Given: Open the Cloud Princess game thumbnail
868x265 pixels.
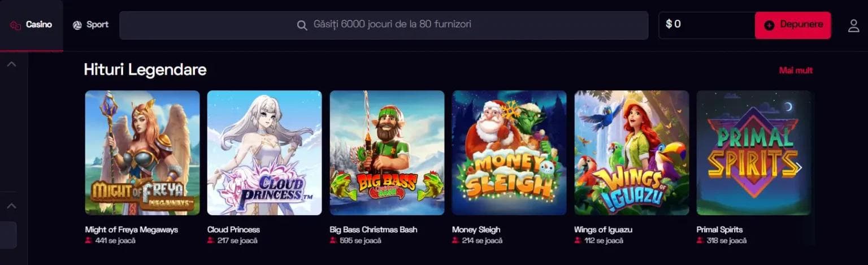Looking at the screenshot, I should [264, 153].
